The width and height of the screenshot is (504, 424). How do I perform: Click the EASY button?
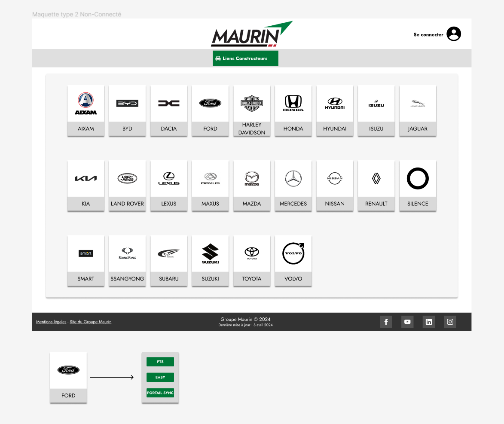(x=160, y=377)
